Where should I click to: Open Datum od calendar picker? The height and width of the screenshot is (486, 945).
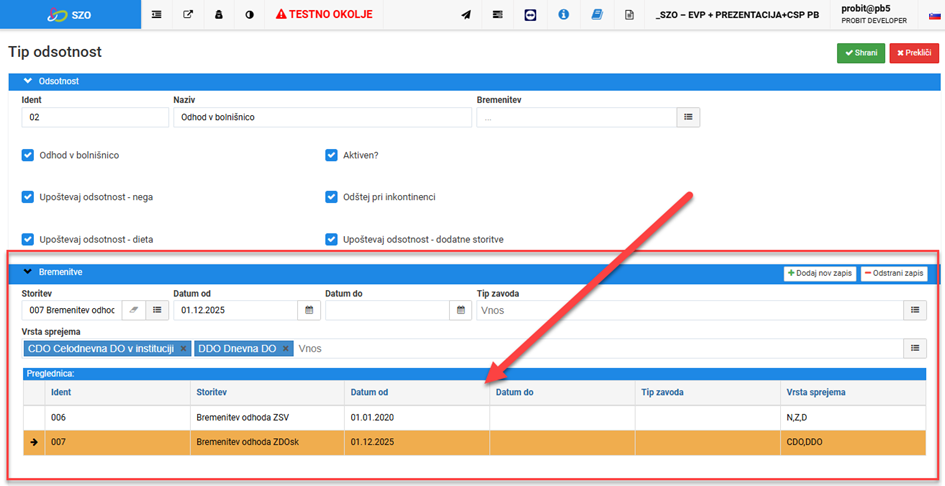tap(309, 310)
